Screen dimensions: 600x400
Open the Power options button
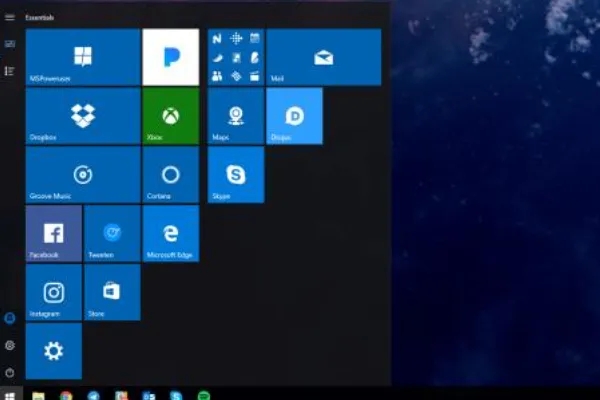[10, 372]
